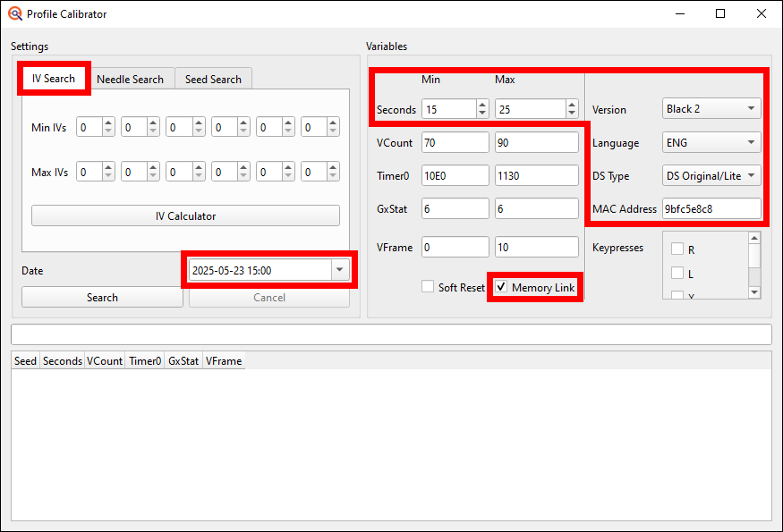This screenshot has height=532, width=783.
Task: Open the Version dropdown showing Black 2
Action: tap(711, 108)
